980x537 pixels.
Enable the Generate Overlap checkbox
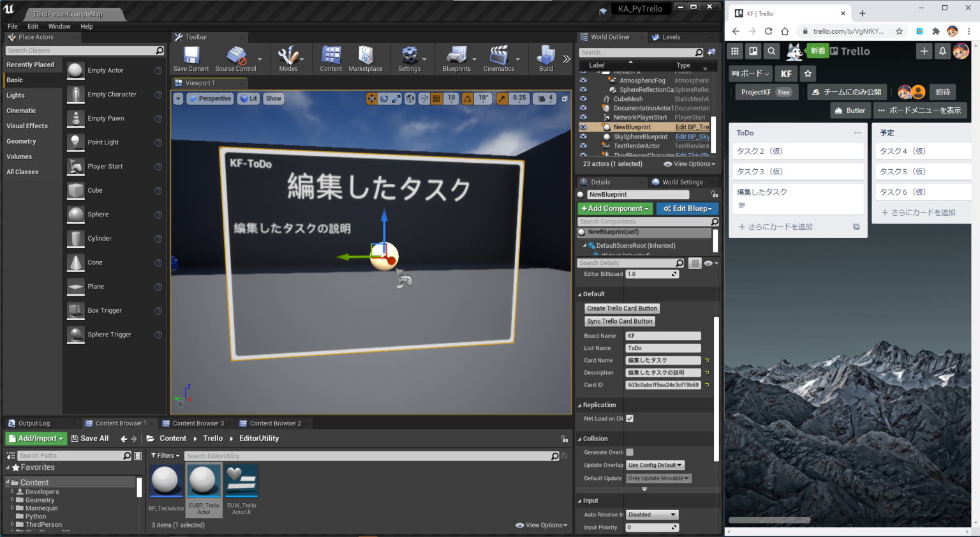(630, 451)
